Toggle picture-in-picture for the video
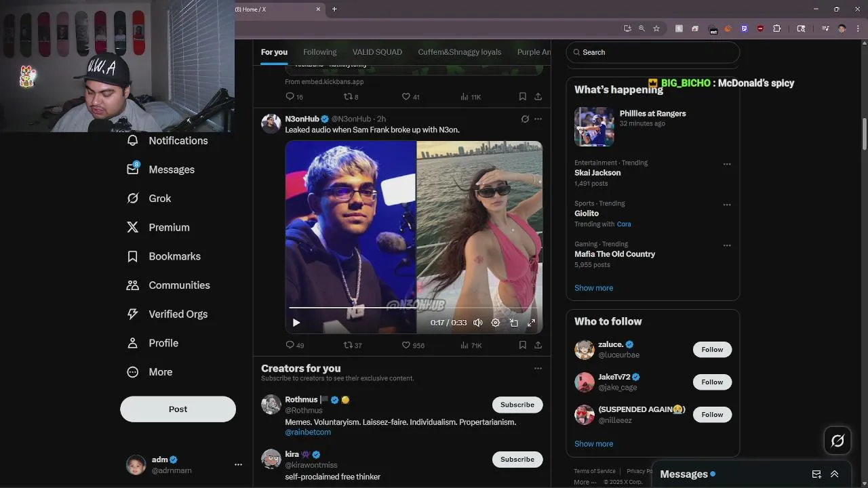 tap(514, 323)
